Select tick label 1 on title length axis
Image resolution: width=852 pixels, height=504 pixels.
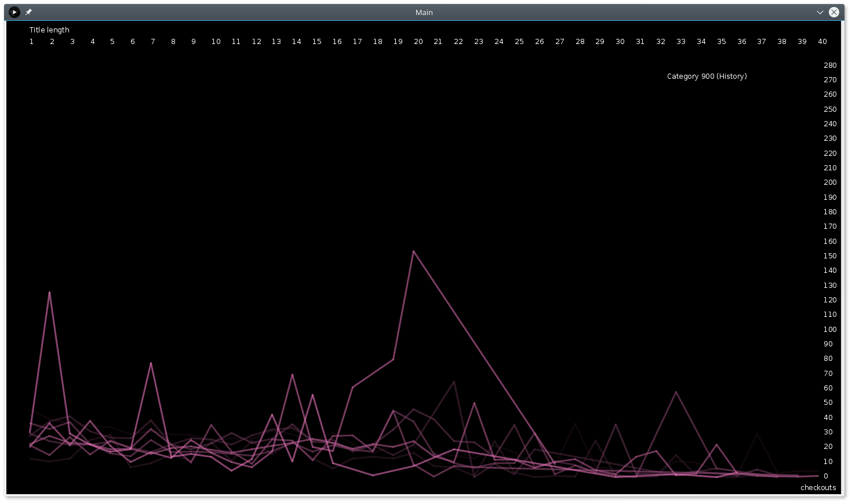(x=31, y=42)
